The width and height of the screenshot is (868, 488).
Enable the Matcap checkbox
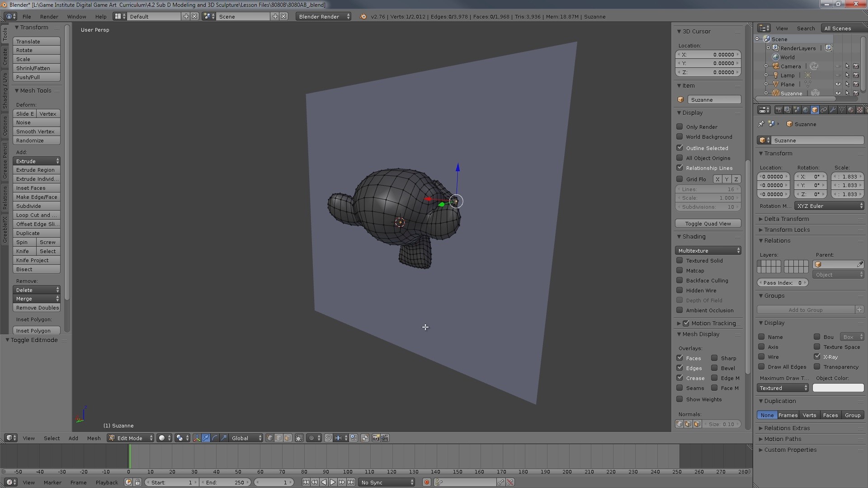[679, 270]
